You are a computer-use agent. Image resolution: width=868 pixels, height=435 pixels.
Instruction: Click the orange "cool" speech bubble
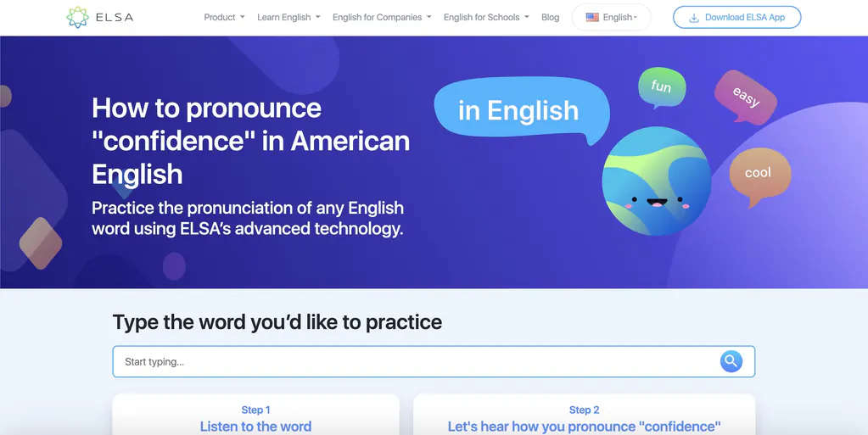coord(758,173)
